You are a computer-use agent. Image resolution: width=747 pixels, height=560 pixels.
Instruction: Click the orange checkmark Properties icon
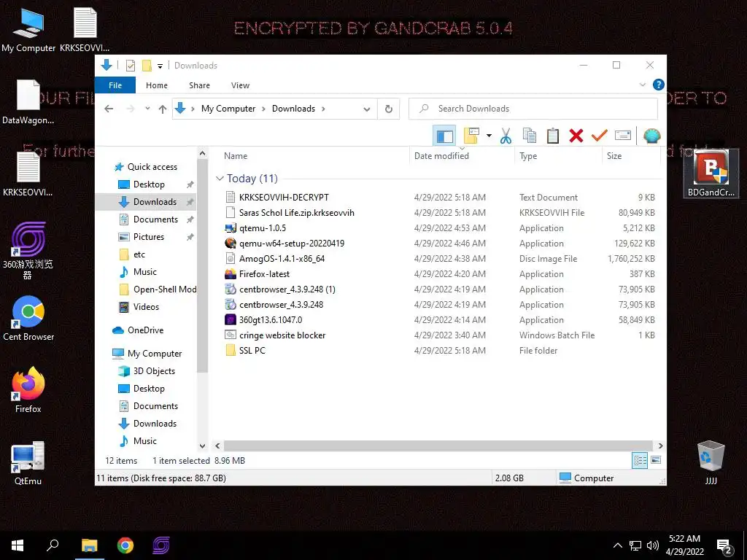click(600, 136)
